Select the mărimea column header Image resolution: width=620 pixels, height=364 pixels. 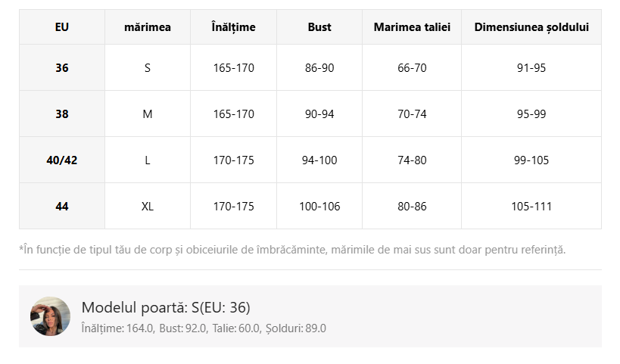click(148, 27)
